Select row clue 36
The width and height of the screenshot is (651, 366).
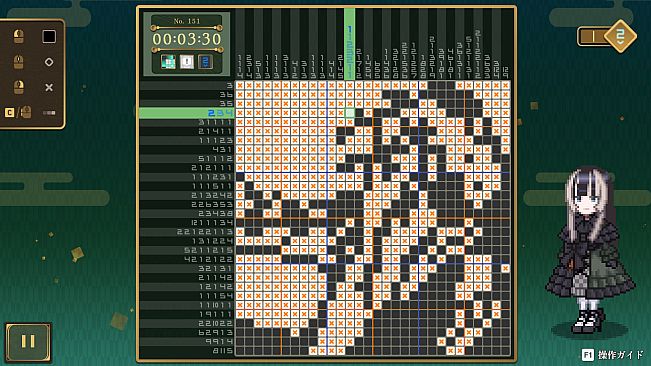187,95
